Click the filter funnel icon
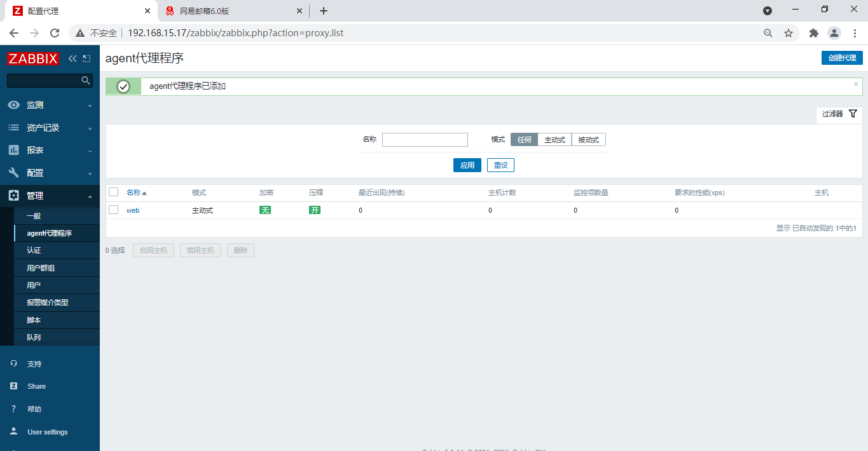 pyautogui.click(x=853, y=114)
